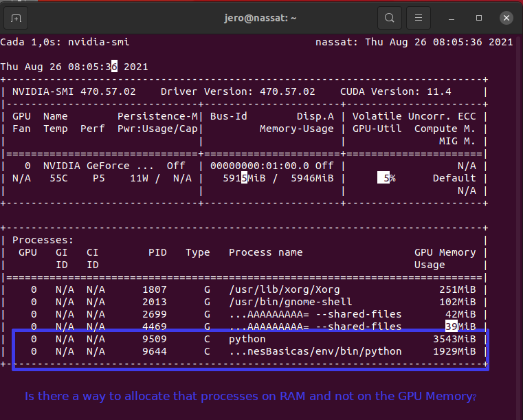523x420 pixels.
Task: Close the terminal window
Action: [506, 17]
